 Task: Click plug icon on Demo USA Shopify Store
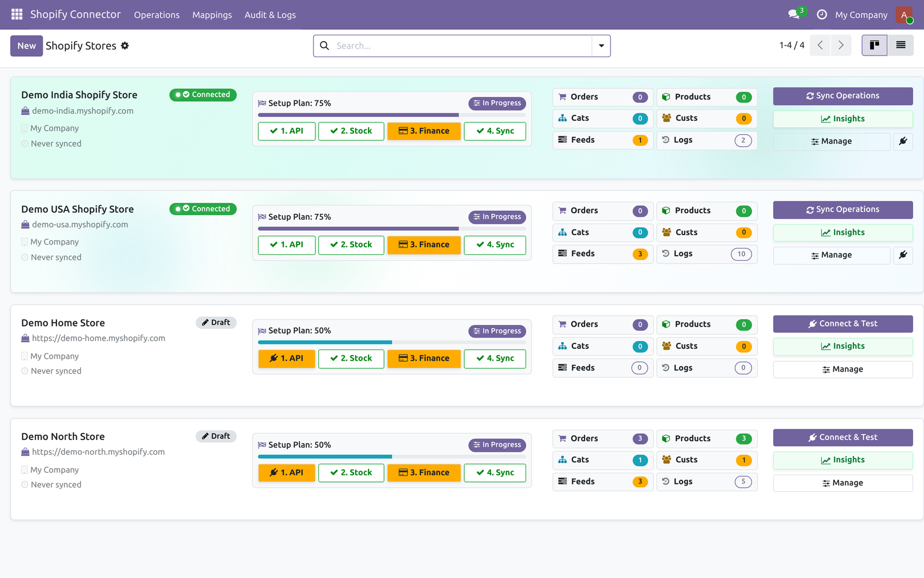(903, 255)
